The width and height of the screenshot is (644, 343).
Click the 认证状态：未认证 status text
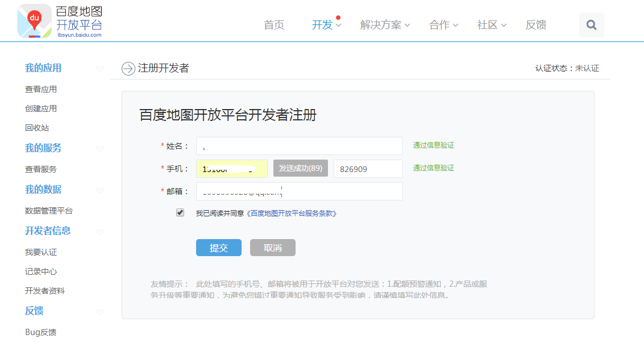pos(567,68)
